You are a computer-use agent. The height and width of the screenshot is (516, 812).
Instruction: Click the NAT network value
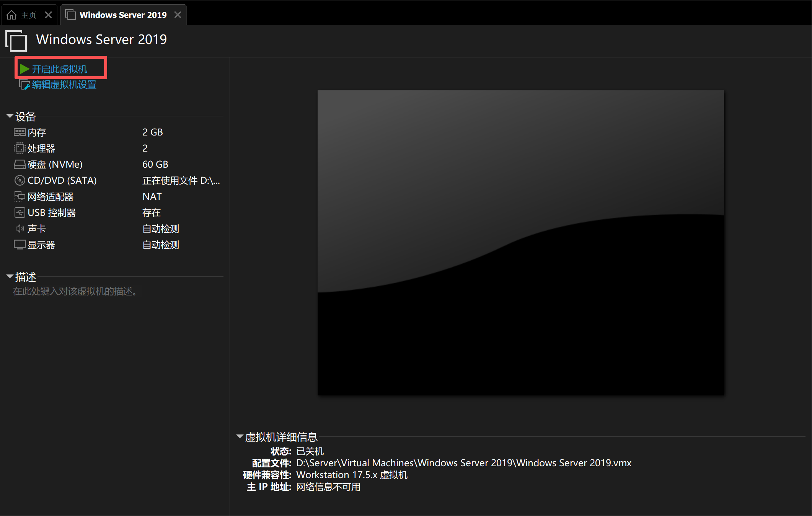pyautogui.click(x=152, y=197)
